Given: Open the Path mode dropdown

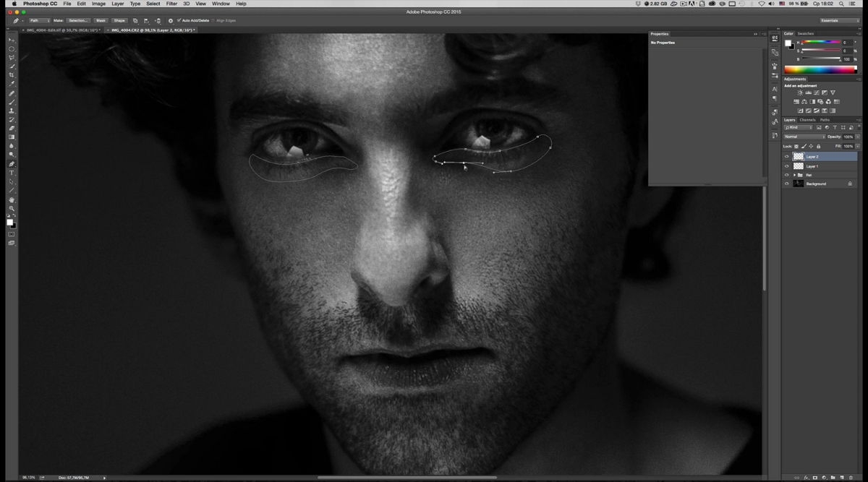Looking at the screenshot, I should [40, 20].
